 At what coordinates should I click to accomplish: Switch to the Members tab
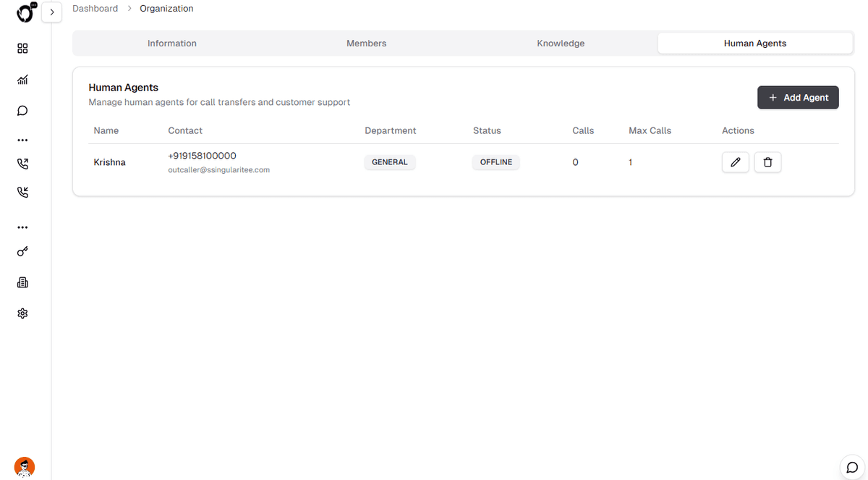366,43
